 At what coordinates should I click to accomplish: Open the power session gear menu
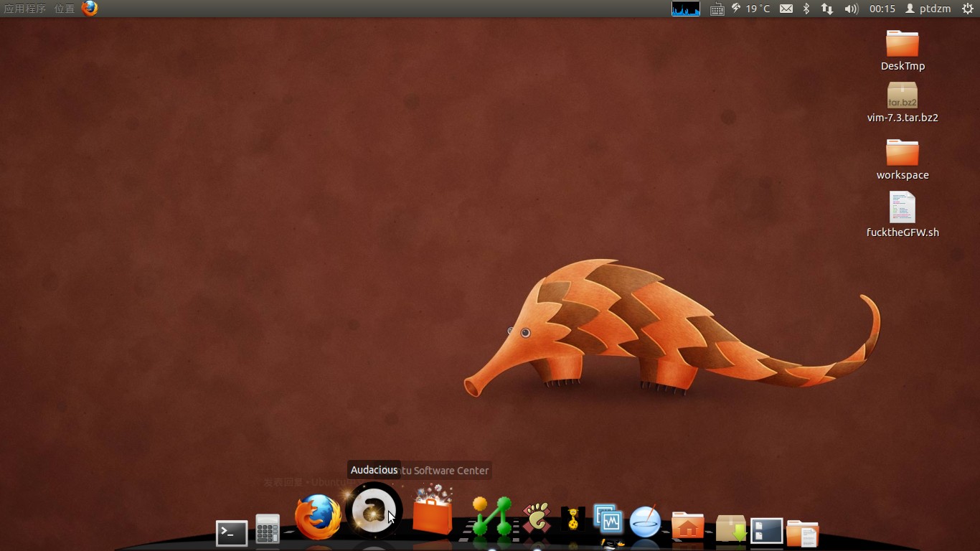pyautogui.click(x=967, y=9)
